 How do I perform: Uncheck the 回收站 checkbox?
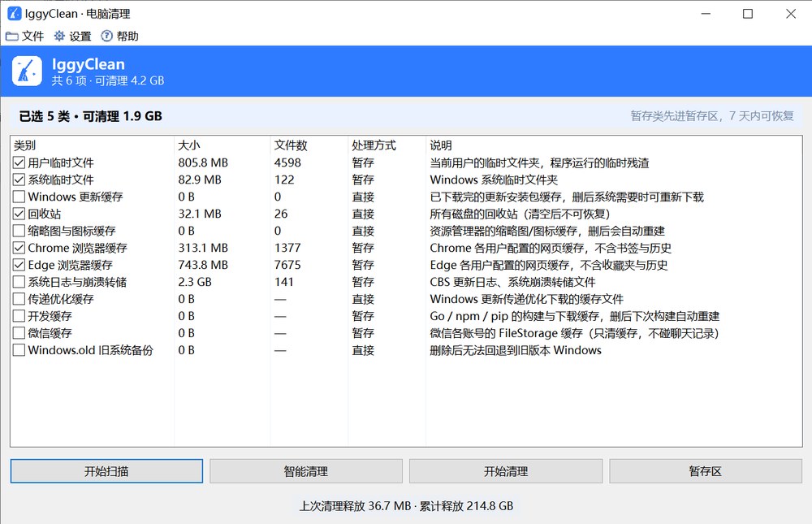tap(19, 214)
